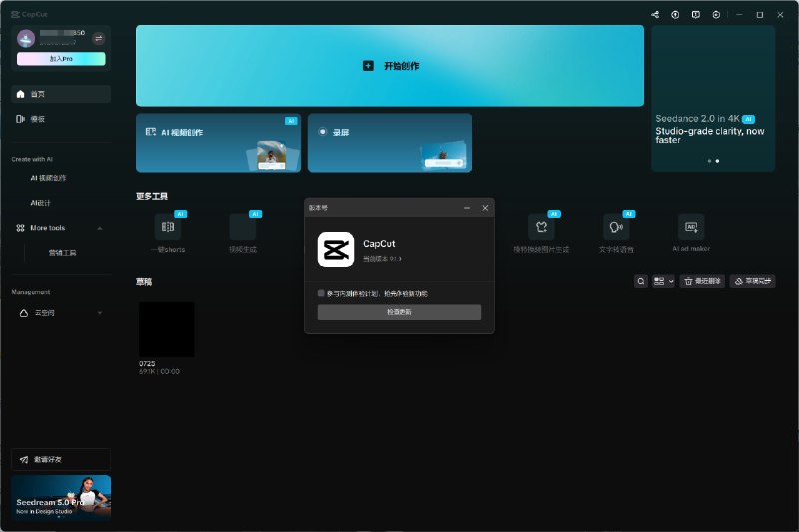Click the More tools four-circle icon
The image size is (799, 532).
(20, 228)
